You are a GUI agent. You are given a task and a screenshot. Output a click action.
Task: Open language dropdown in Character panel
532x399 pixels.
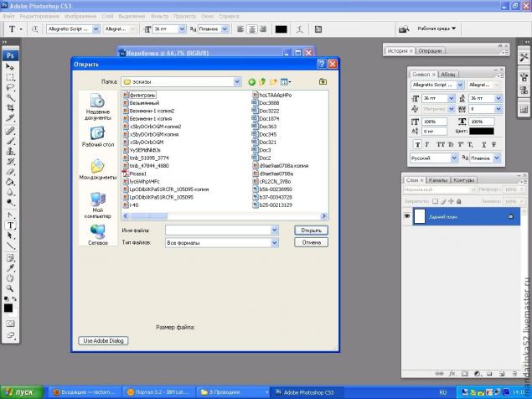tap(454, 158)
